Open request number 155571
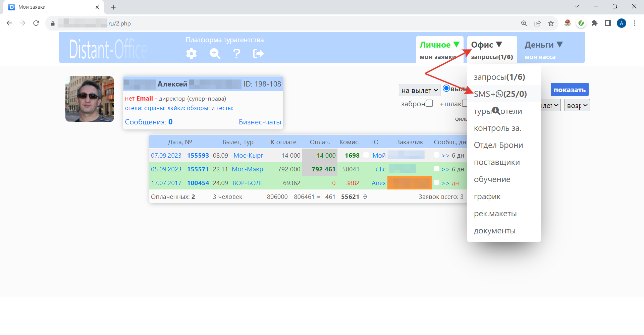 click(198, 169)
